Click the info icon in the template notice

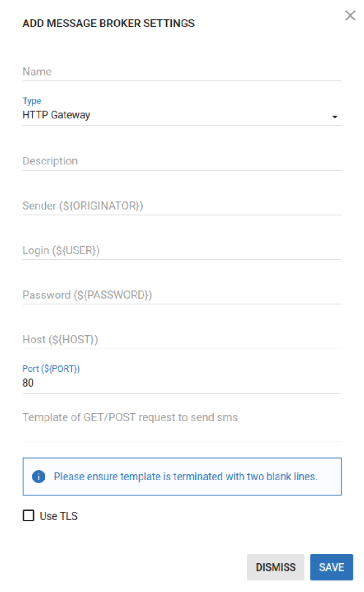[39, 476]
